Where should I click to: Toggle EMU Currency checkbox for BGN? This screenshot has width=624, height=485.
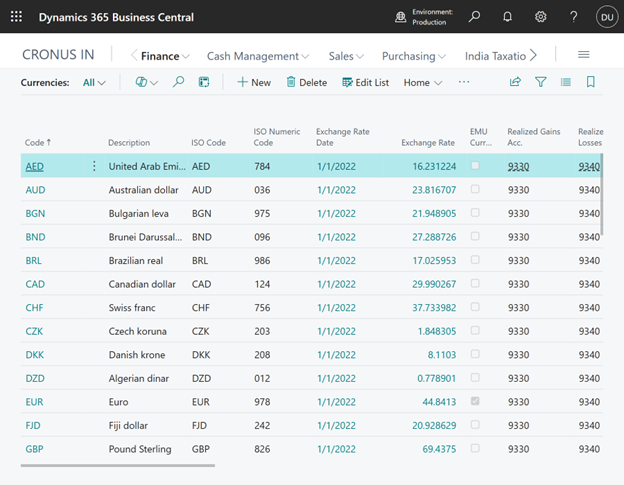click(475, 212)
